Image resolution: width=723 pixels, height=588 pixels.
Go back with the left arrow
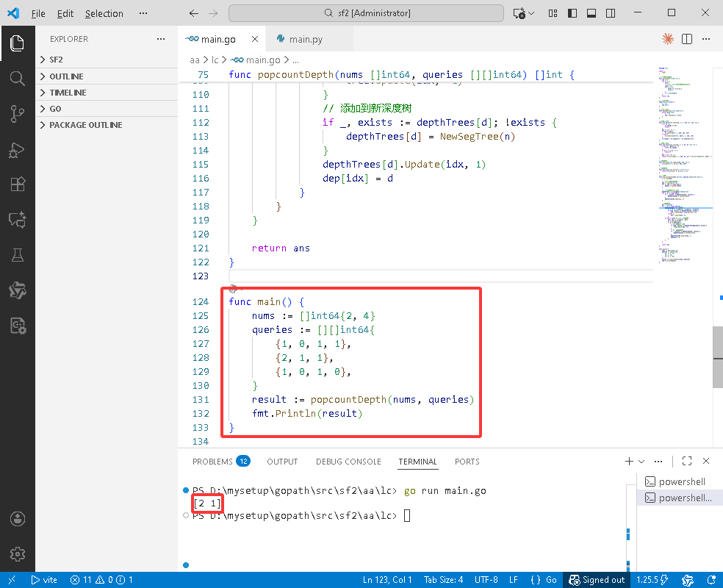pos(194,13)
